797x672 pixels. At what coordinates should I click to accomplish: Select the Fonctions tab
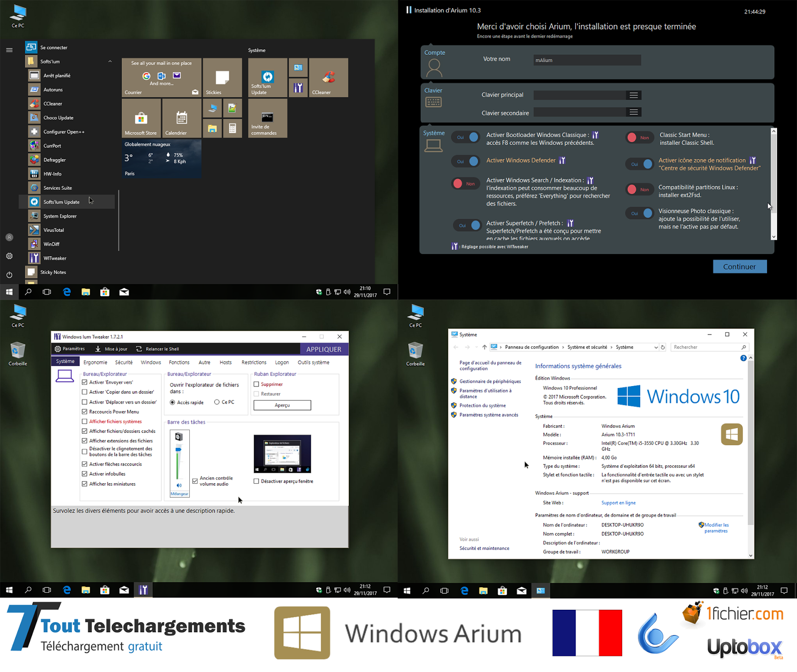[179, 363]
